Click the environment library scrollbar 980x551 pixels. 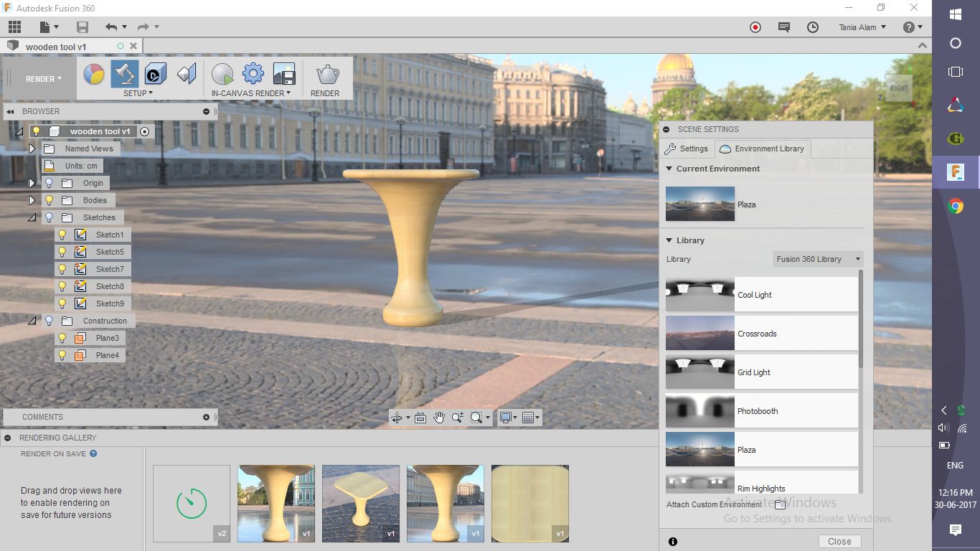861,319
